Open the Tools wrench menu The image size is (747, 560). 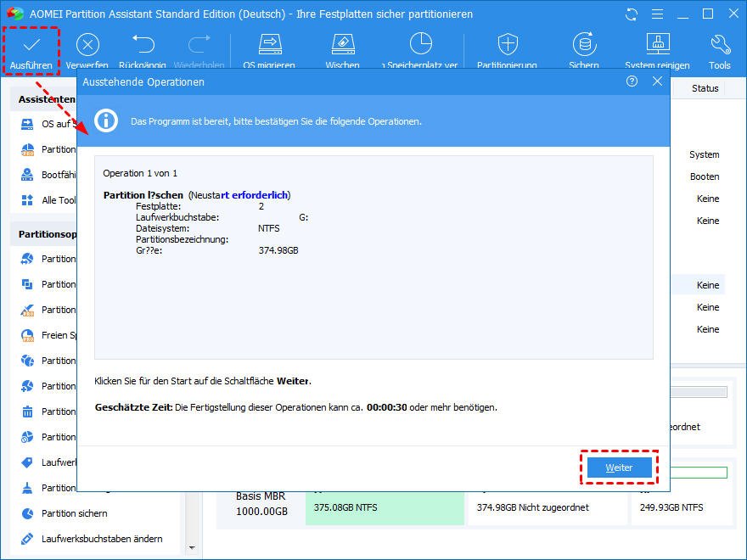(719, 45)
